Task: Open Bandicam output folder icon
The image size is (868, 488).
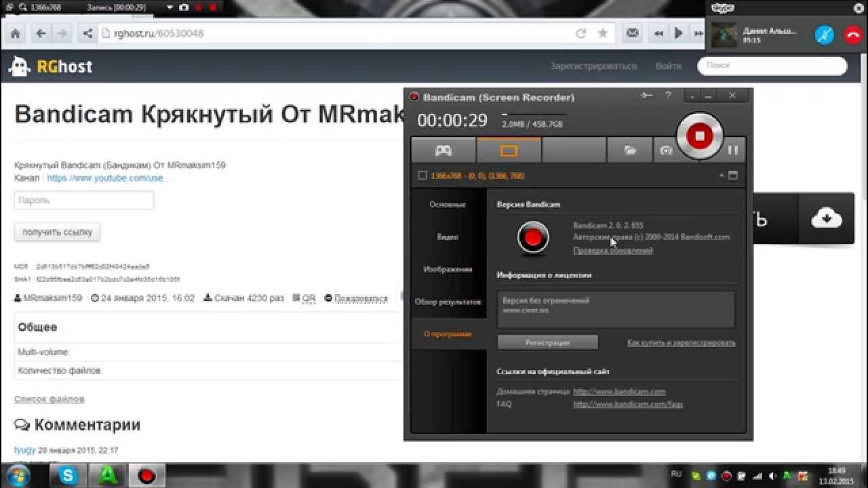Action: (630, 150)
